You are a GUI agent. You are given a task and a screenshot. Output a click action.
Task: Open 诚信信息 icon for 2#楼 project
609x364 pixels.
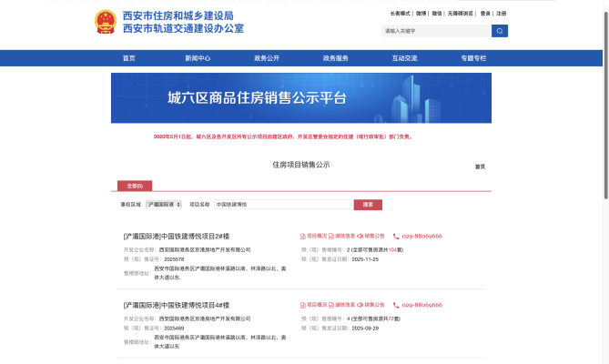click(332, 236)
